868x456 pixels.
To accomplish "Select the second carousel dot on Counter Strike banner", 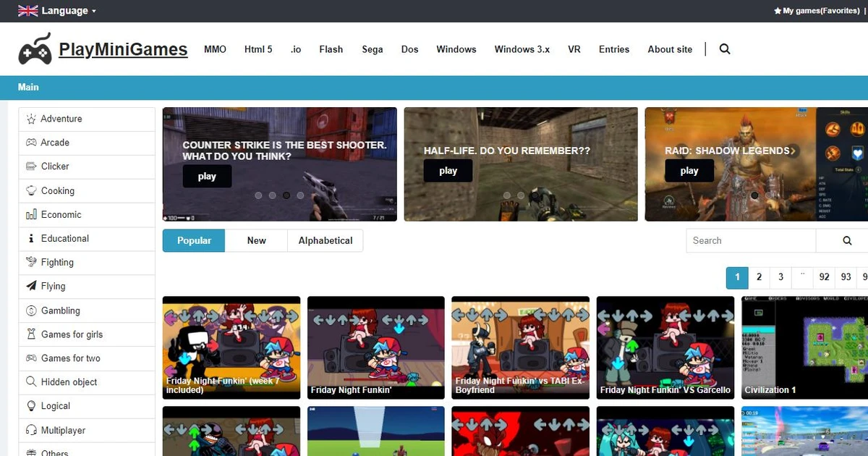I will pos(273,195).
